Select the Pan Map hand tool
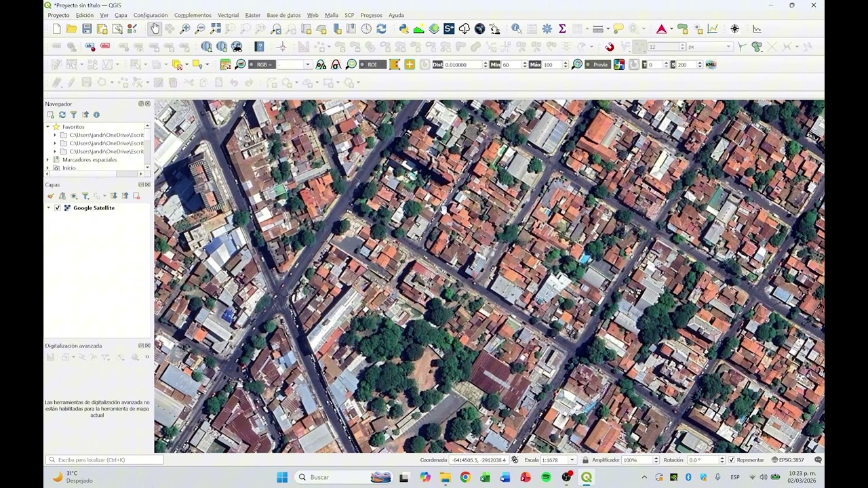The height and width of the screenshot is (488, 868). pyautogui.click(x=155, y=28)
